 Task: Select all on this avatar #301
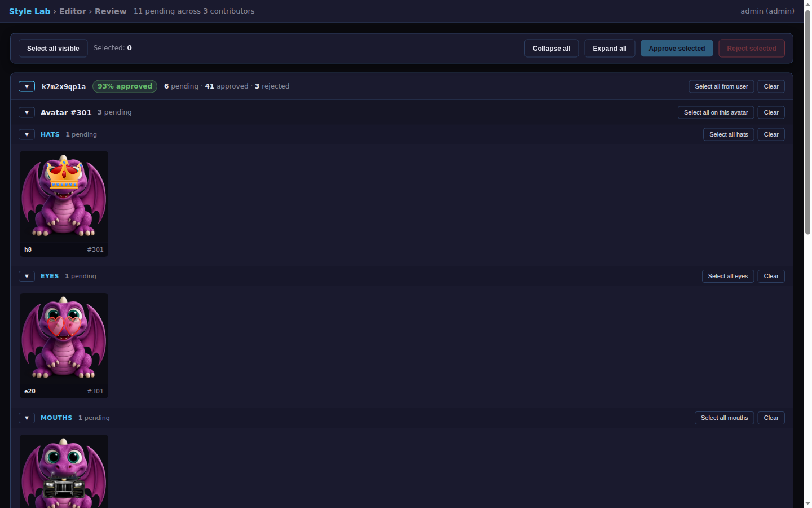[716, 112]
